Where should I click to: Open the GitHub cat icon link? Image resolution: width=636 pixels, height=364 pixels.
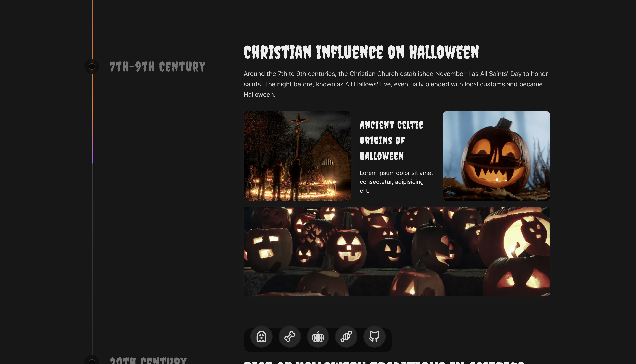(375, 337)
